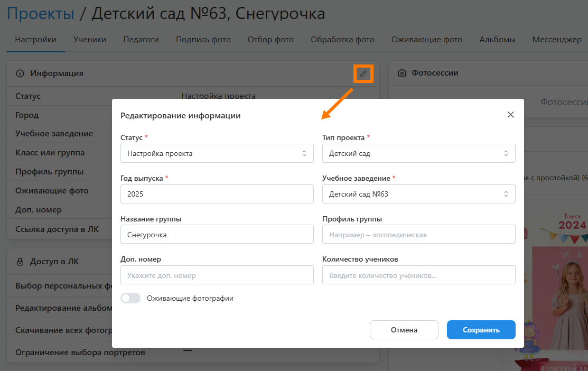Click the pencil edit icon in Информация panel
Image resolution: width=588 pixels, height=371 pixels.
(363, 73)
